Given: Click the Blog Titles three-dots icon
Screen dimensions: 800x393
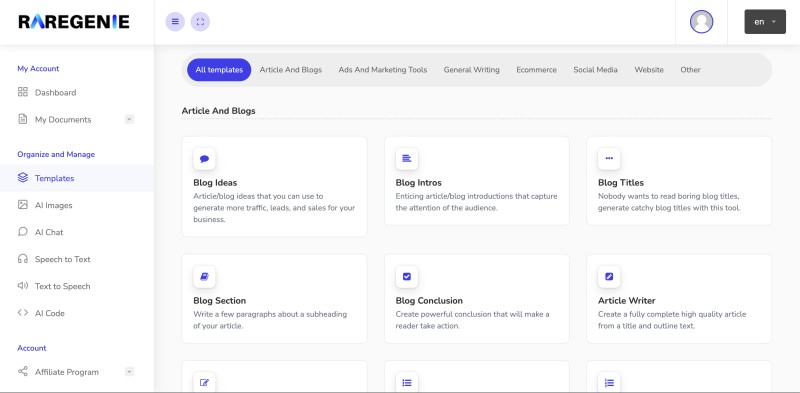Looking at the screenshot, I should point(609,159).
